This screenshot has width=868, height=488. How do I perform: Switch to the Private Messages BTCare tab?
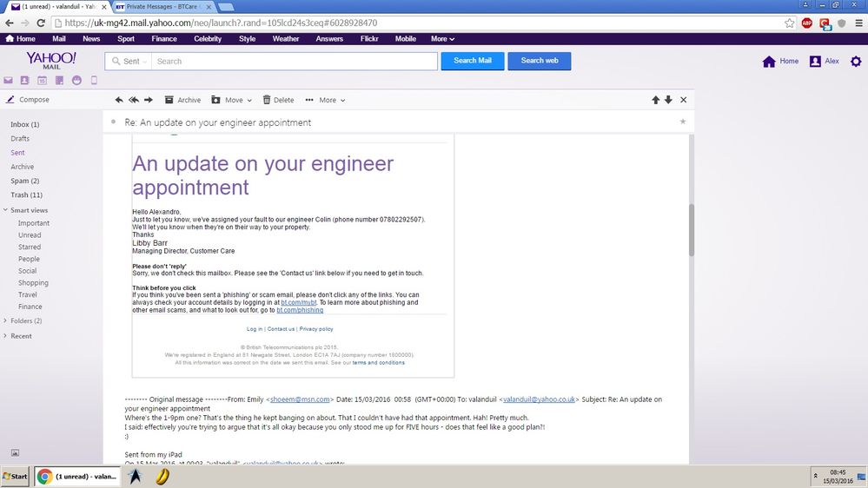tap(164, 7)
